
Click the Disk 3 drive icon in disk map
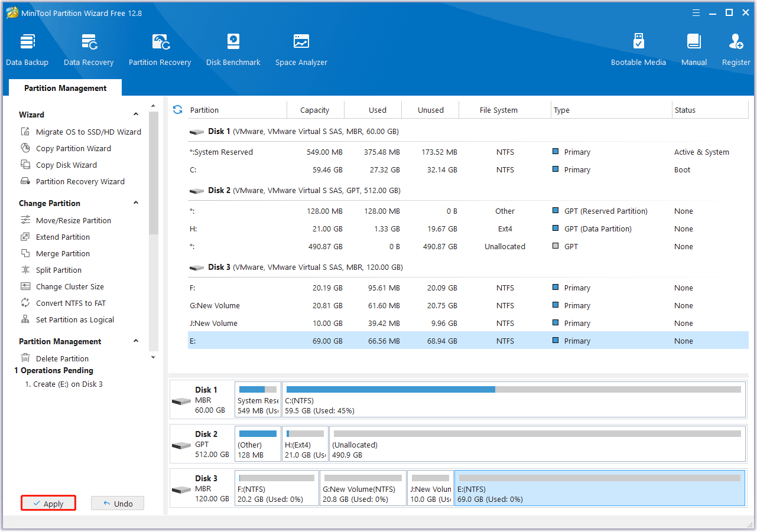181,489
